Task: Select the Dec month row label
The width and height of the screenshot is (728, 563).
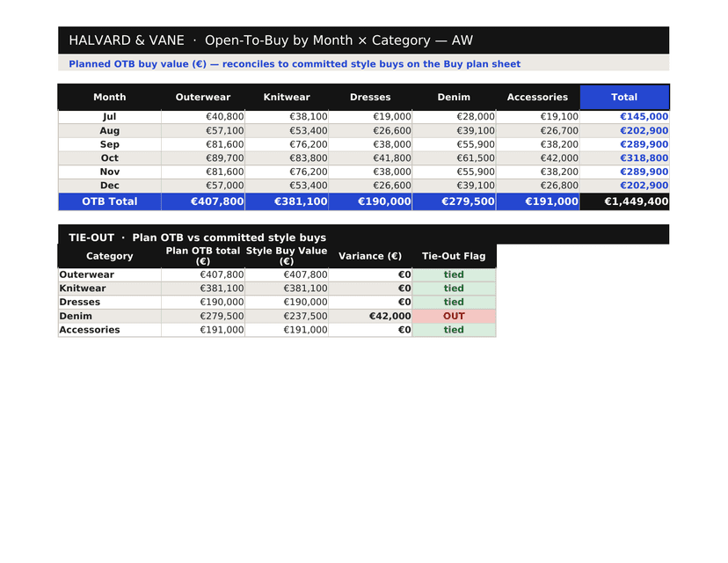Action: (x=110, y=186)
